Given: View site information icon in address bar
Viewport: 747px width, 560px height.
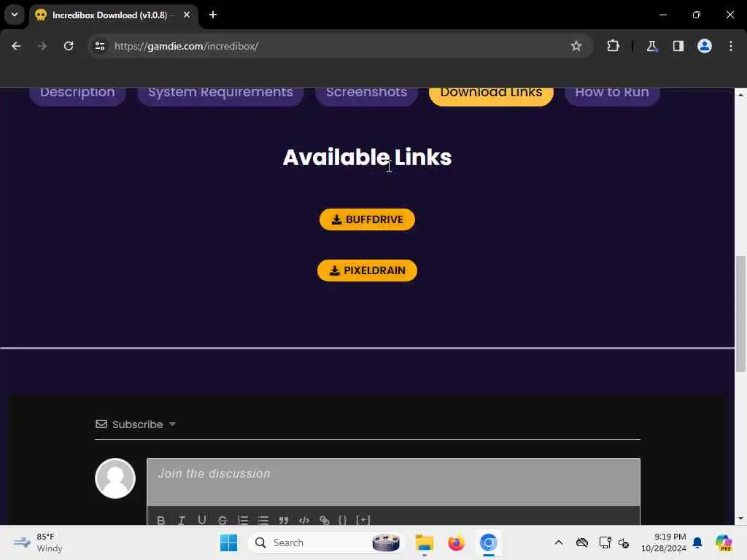Looking at the screenshot, I should pyautogui.click(x=100, y=46).
